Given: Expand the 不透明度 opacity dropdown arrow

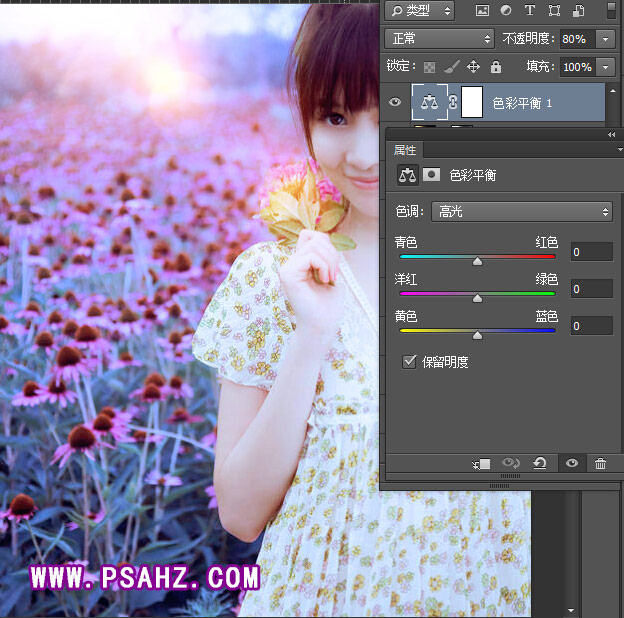Looking at the screenshot, I should (605, 39).
